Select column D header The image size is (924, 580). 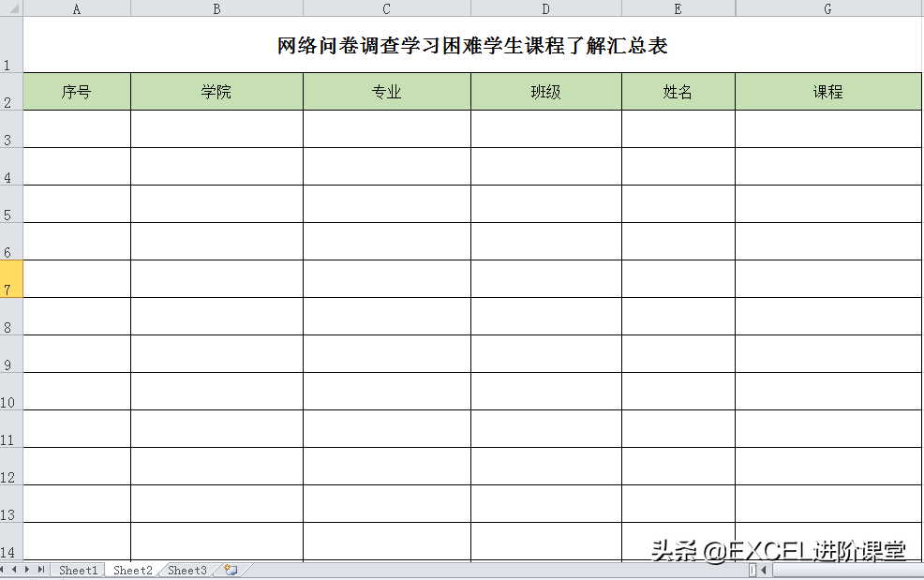click(545, 8)
